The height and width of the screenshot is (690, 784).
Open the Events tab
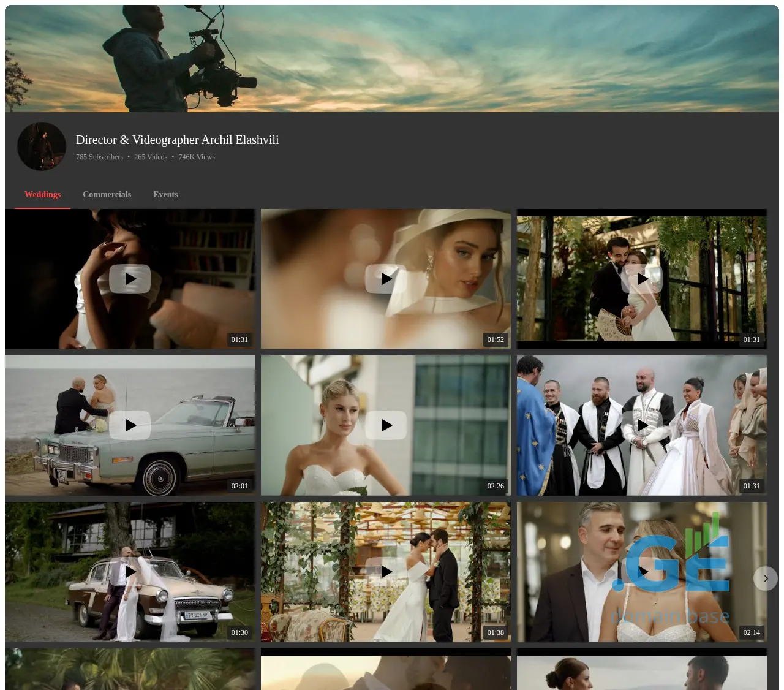[165, 194]
